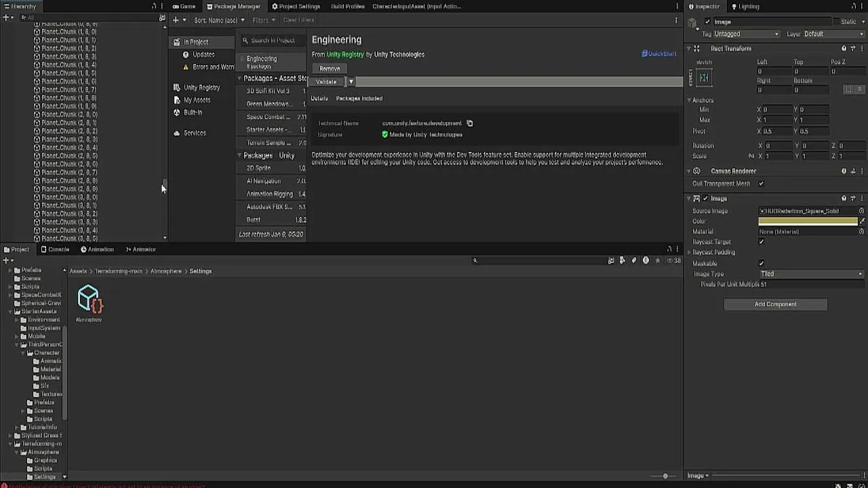Copy the technical name with copy icon
Viewport: 868px width, 488px height.
pos(469,123)
